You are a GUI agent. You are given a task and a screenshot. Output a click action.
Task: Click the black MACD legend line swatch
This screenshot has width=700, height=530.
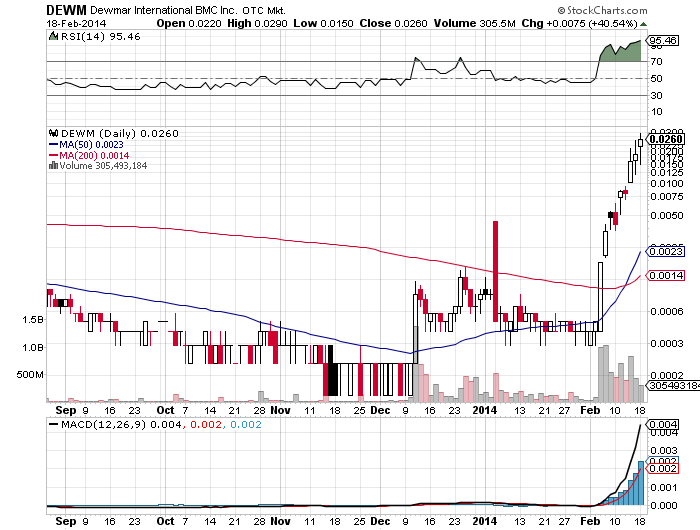pyautogui.click(x=53, y=424)
